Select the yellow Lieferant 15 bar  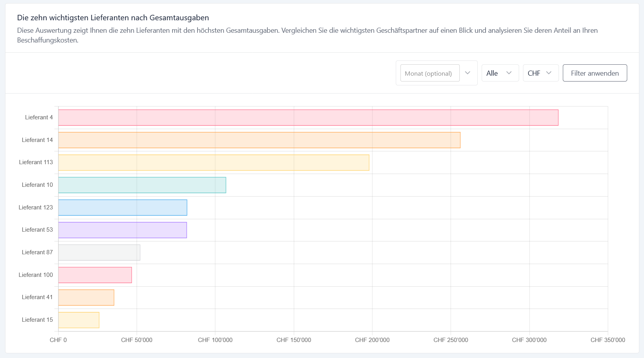[x=79, y=320]
